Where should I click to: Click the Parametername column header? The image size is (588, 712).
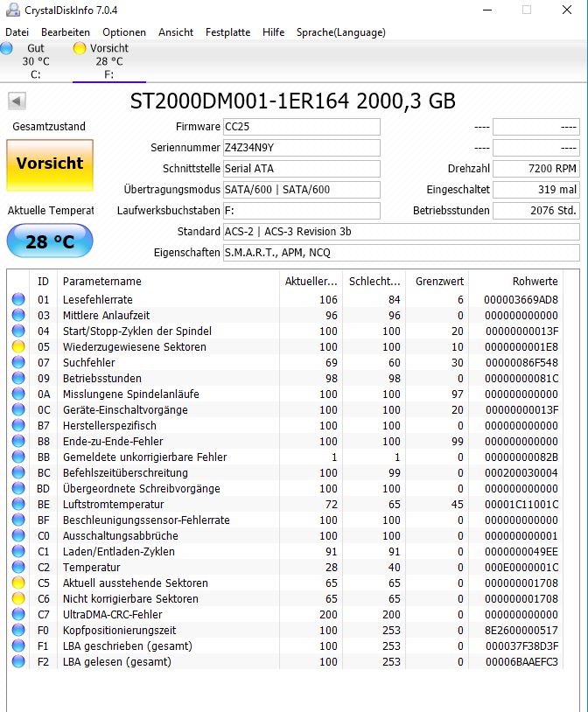pos(168,281)
